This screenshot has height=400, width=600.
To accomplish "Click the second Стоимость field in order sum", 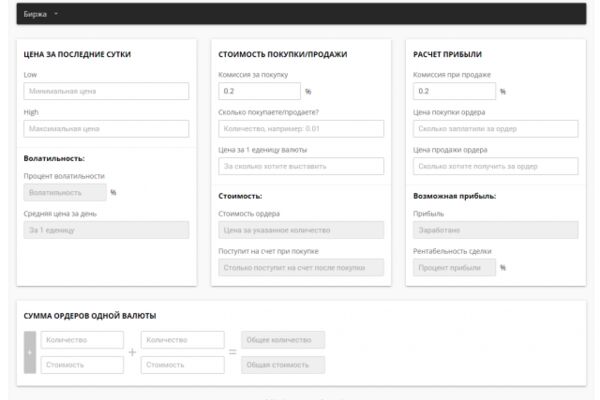I will 183,365.
